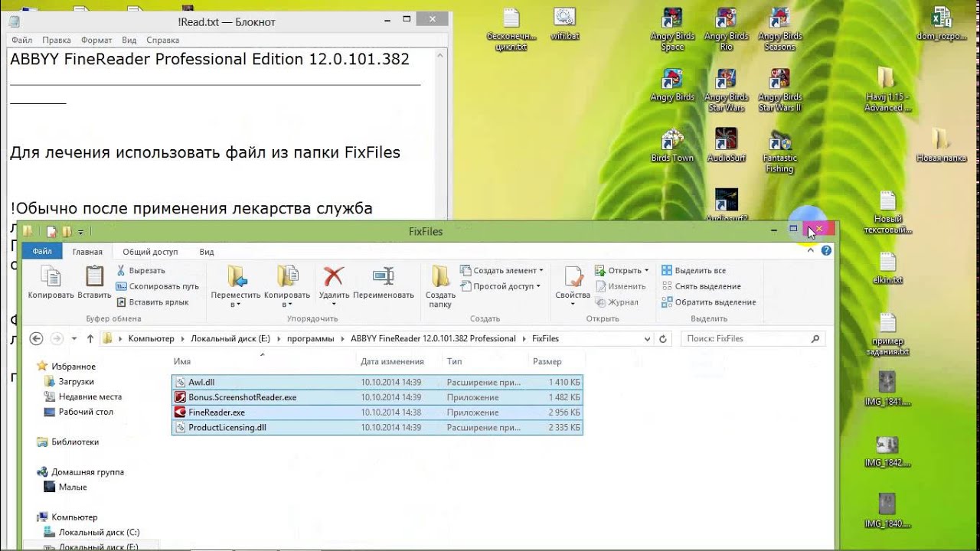This screenshot has width=980, height=551.
Task: Open the recent locations dropdown arrow
Action: pyautogui.click(x=74, y=338)
